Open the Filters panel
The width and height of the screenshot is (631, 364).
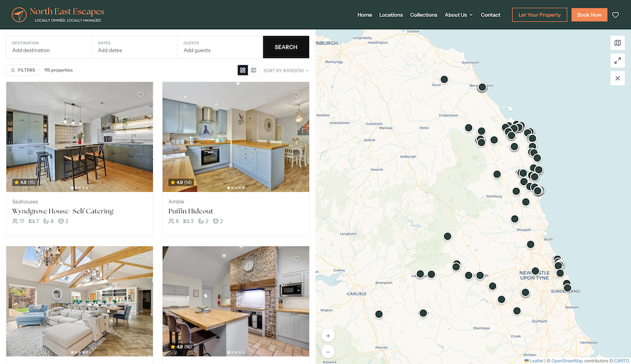pyautogui.click(x=23, y=70)
